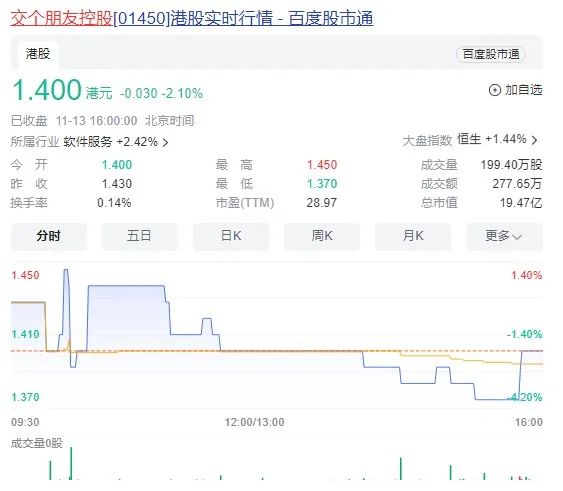The image size is (563, 491).
Task: Click the plus circle icon beside 加自选
Action: click(x=494, y=90)
